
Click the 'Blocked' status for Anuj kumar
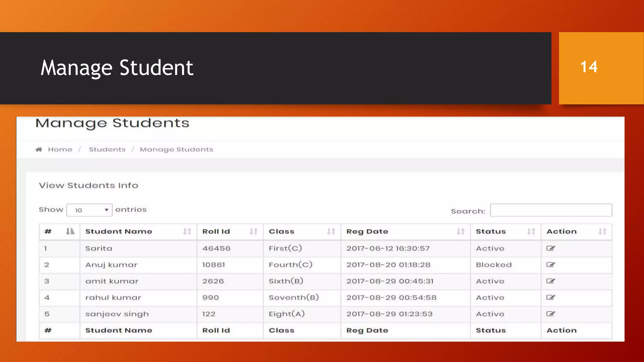click(x=494, y=265)
